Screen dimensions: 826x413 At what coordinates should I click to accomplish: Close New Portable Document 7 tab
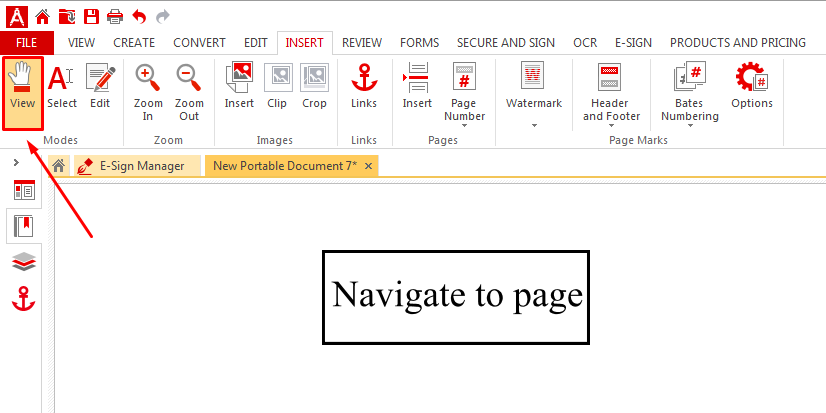click(369, 166)
